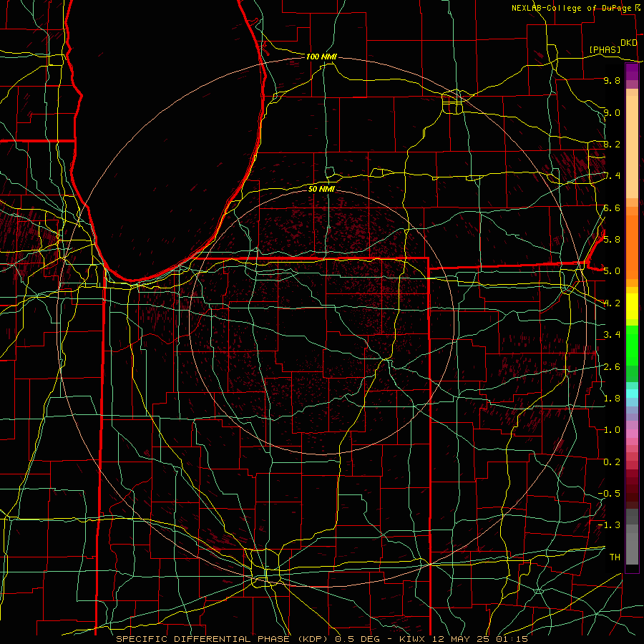
Task: Pick the cyan segment of the color bar
Action: click(x=632, y=394)
